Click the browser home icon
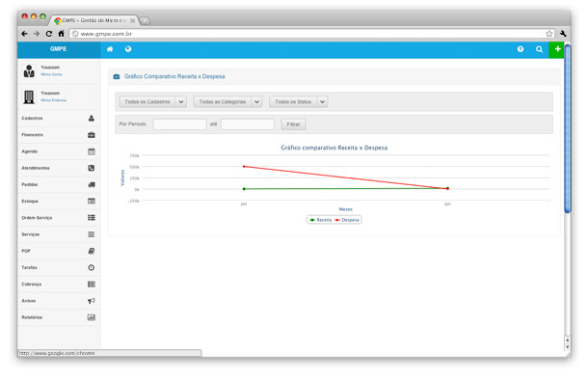The height and width of the screenshot is (381, 588). pos(61,34)
